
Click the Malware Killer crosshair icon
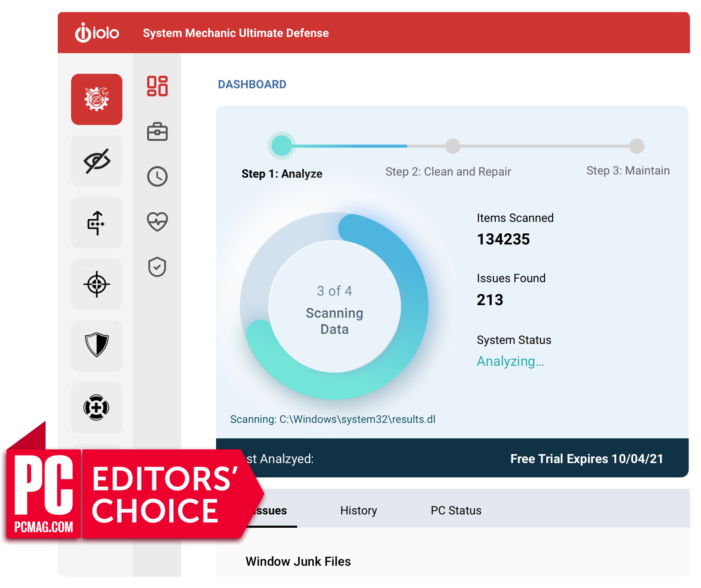(97, 284)
